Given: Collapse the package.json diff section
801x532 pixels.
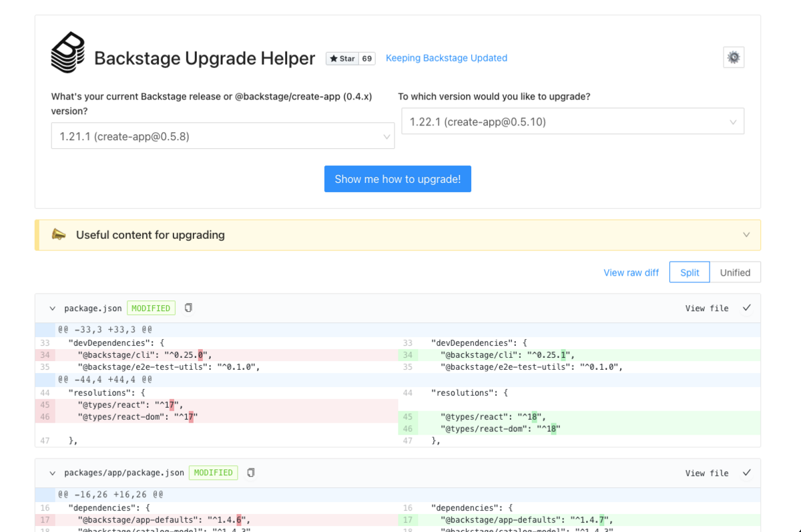Looking at the screenshot, I should coord(53,308).
